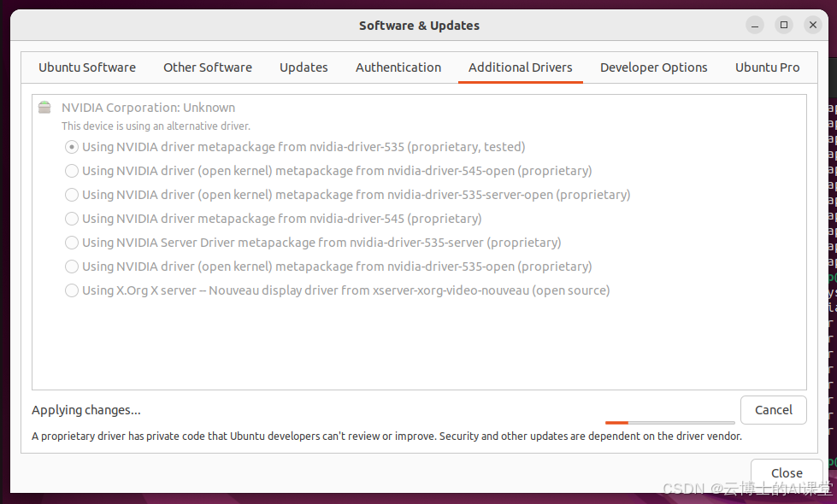Switch to Developer Options tab

pyautogui.click(x=653, y=67)
